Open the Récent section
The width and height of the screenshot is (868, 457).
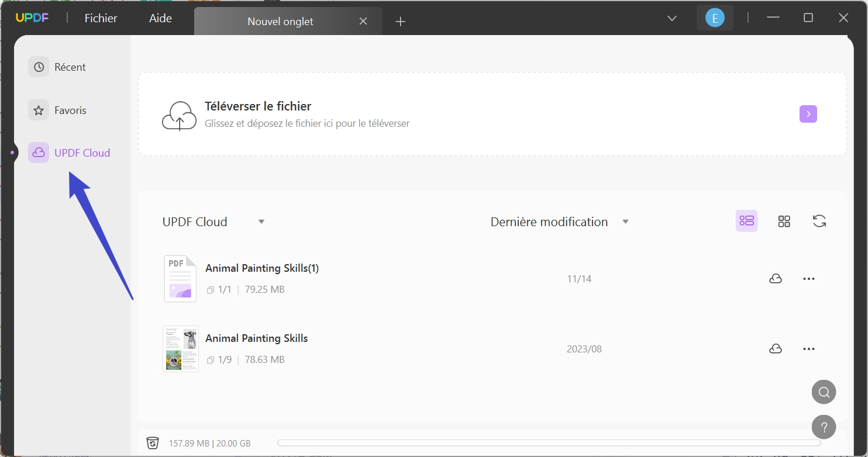pyautogui.click(x=58, y=67)
